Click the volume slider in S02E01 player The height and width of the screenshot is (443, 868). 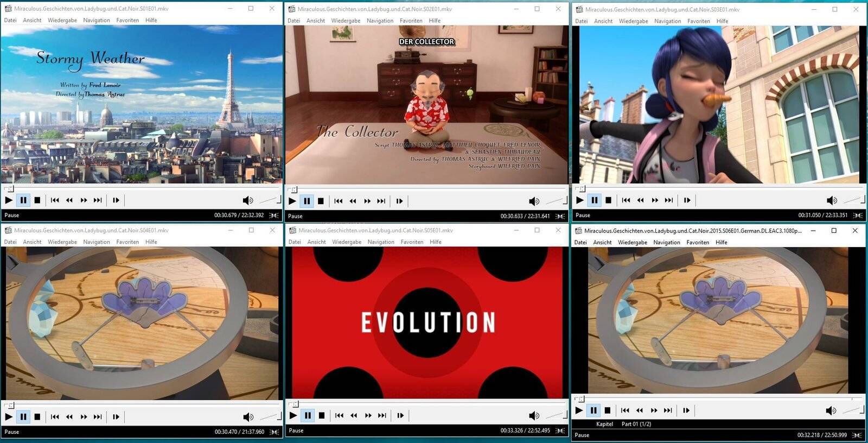(556, 201)
